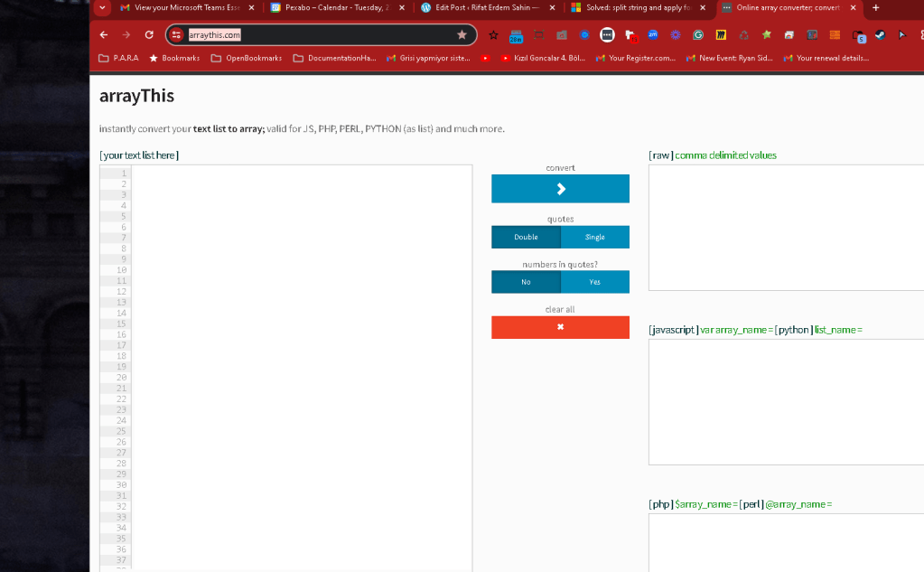Open the 28m timer extension
The height and width of the screenshot is (572, 924).
[x=516, y=36]
